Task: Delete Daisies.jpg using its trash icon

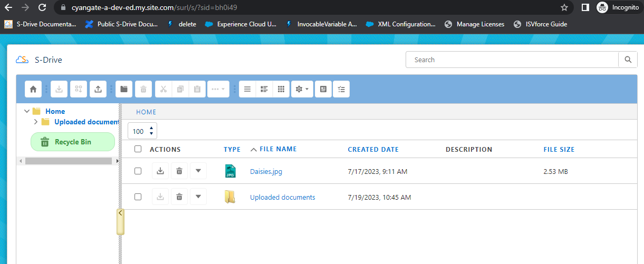Action: click(x=179, y=171)
